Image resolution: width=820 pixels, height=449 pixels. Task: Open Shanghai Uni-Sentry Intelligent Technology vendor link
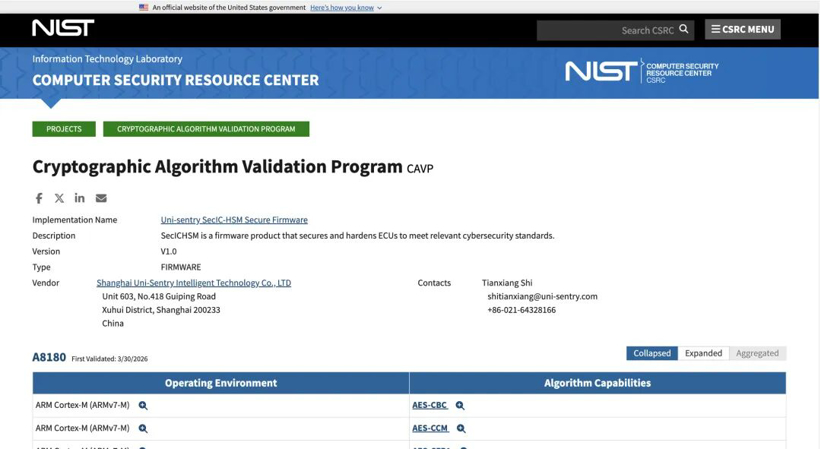(x=193, y=283)
